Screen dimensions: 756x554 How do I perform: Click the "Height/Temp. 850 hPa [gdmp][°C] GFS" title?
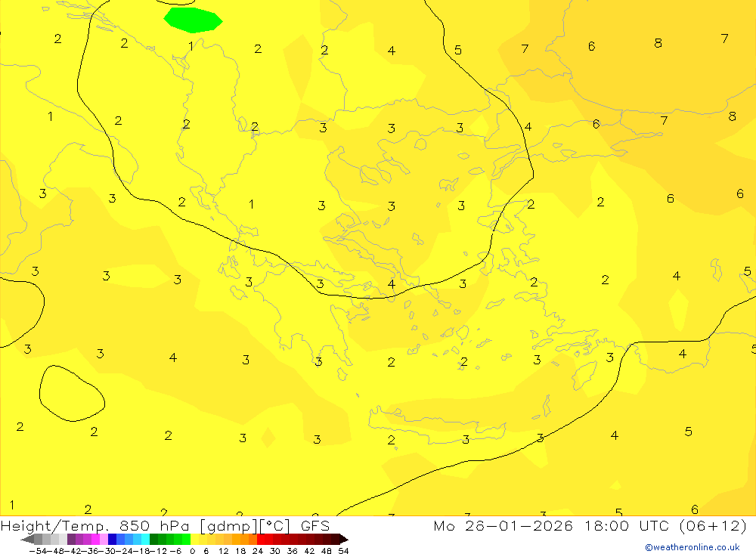[165, 525]
